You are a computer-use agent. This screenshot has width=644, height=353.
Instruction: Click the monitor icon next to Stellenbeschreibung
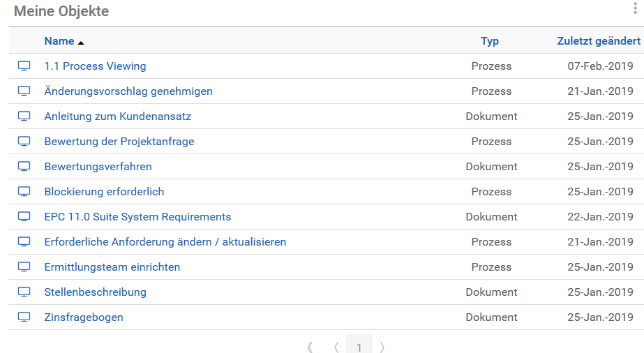[x=24, y=292]
